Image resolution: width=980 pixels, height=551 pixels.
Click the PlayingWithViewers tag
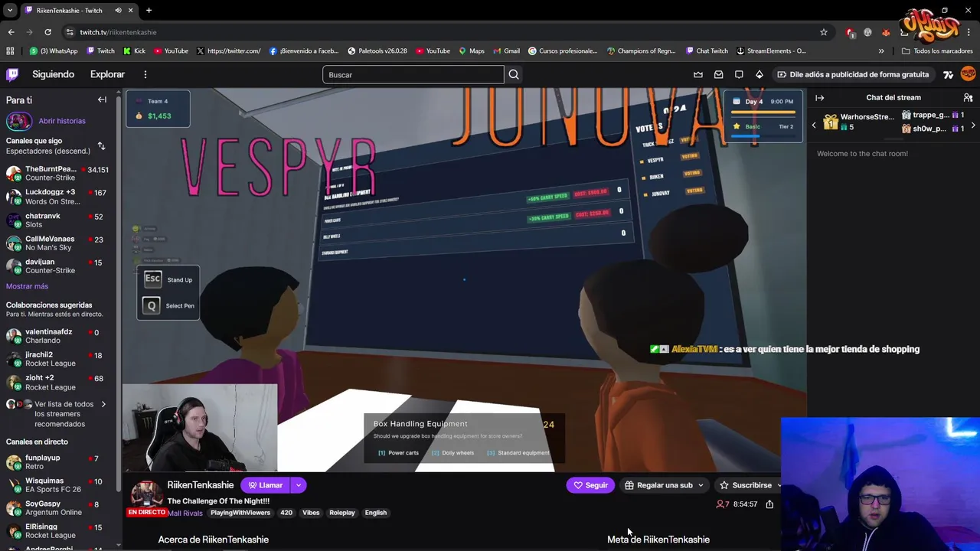tap(240, 513)
